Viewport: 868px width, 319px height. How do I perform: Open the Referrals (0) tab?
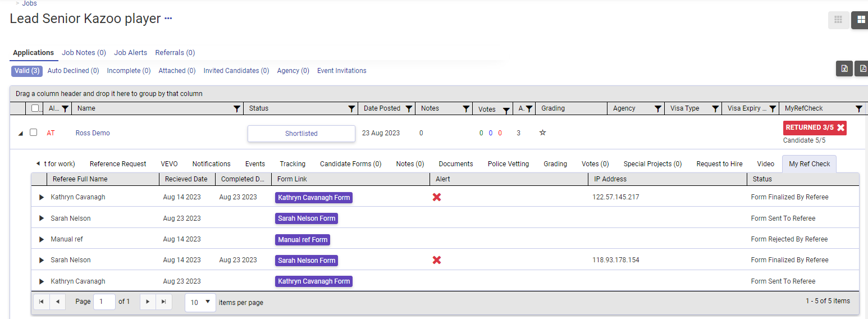[175, 53]
